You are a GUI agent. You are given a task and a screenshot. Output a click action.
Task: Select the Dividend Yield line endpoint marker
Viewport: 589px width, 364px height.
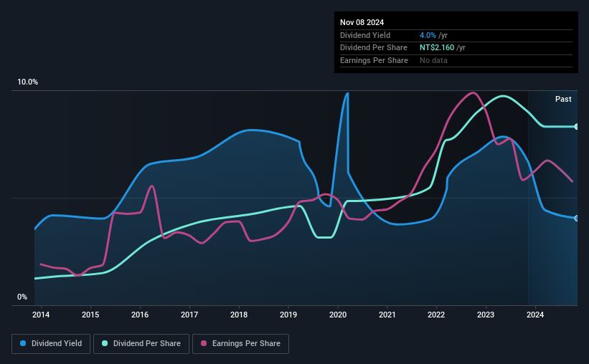(577, 218)
